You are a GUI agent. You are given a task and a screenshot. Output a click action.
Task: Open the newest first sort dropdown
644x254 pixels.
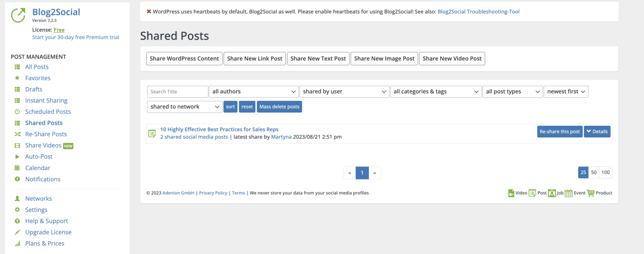coord(566,92)
